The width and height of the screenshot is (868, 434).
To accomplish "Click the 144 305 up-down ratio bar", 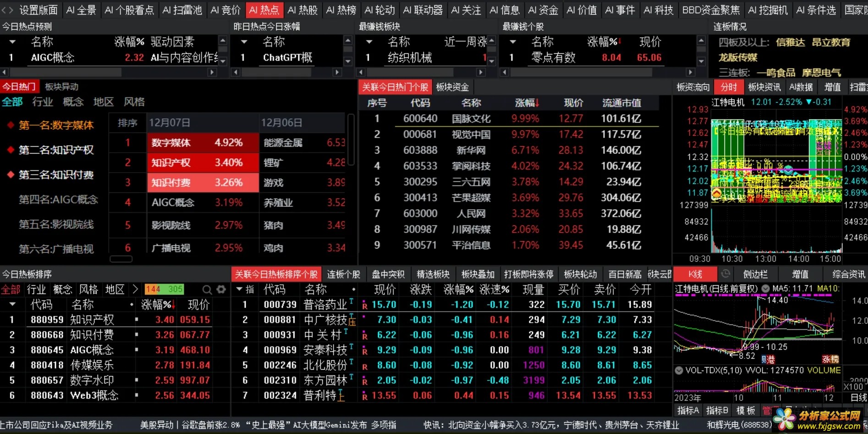I will 164,289.
